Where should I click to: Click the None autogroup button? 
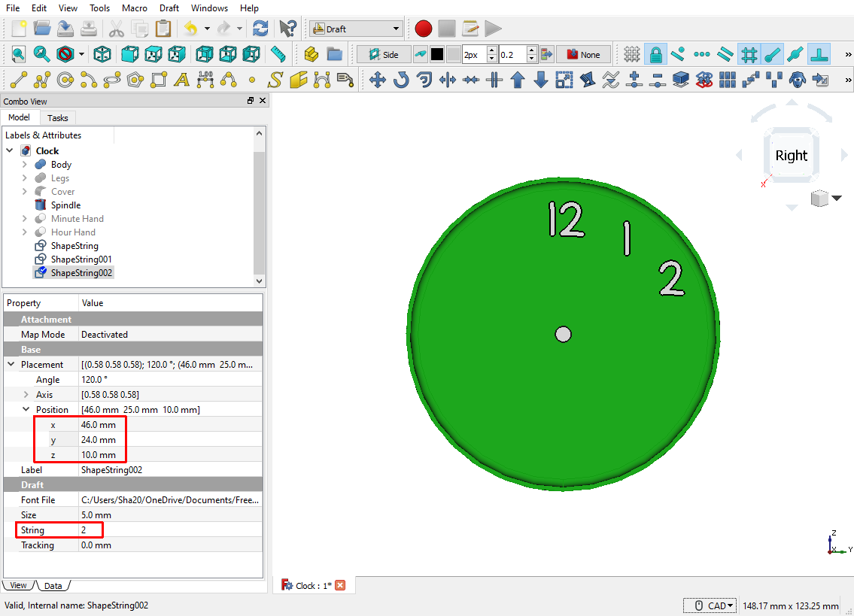pos(583,54)
